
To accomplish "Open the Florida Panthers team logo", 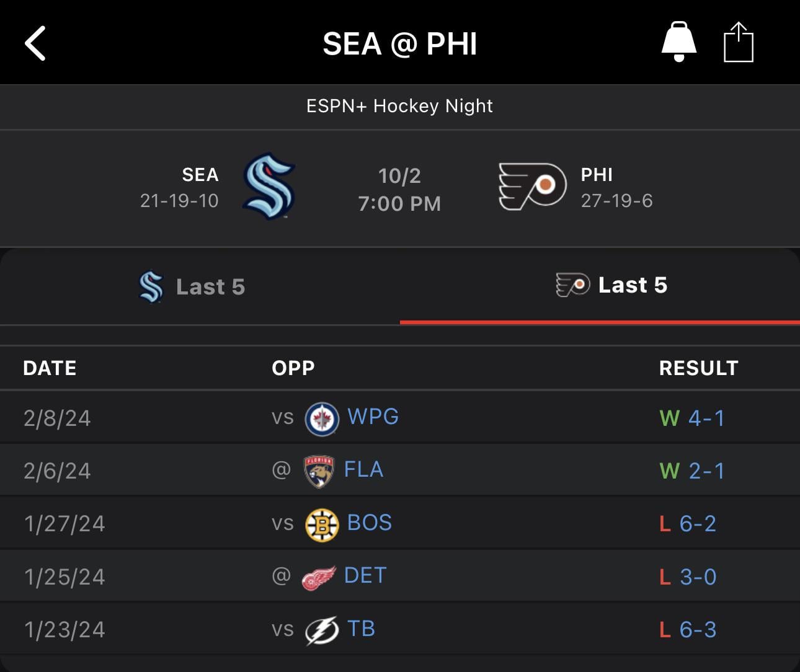I will tap(319, 471).
